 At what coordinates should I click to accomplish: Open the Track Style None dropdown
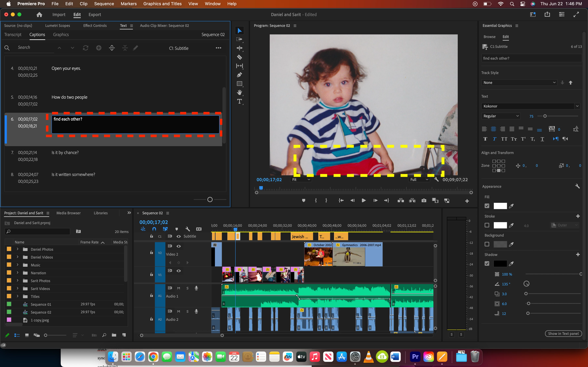point(519,83)
